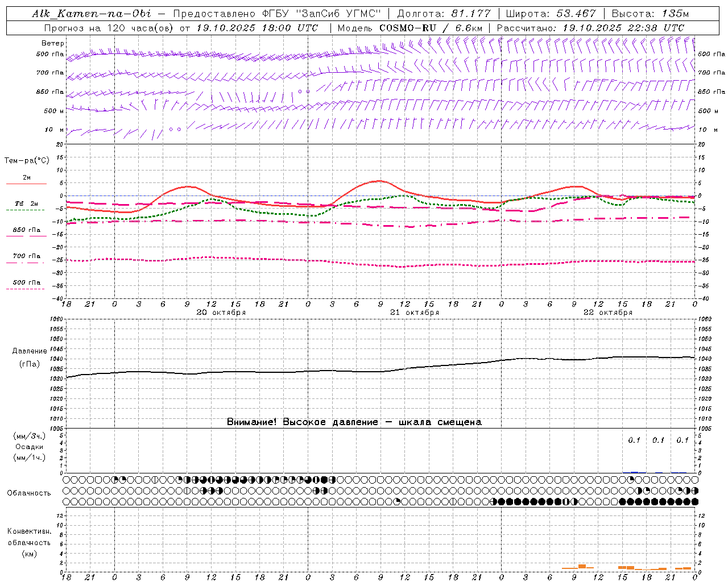Click the dash-dot 700 гПа temperature legend line
The image size is (728, 582).
click(26, 262)
